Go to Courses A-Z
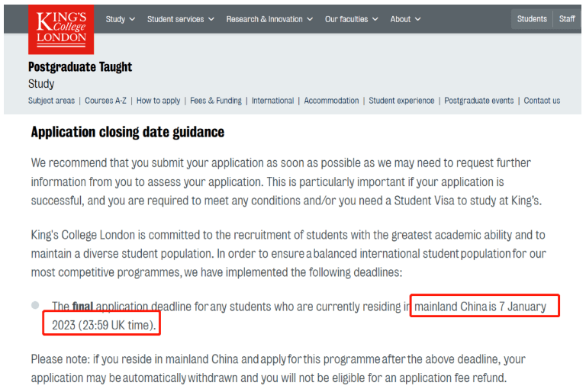 pyautogui.click(x=105, y=101)
